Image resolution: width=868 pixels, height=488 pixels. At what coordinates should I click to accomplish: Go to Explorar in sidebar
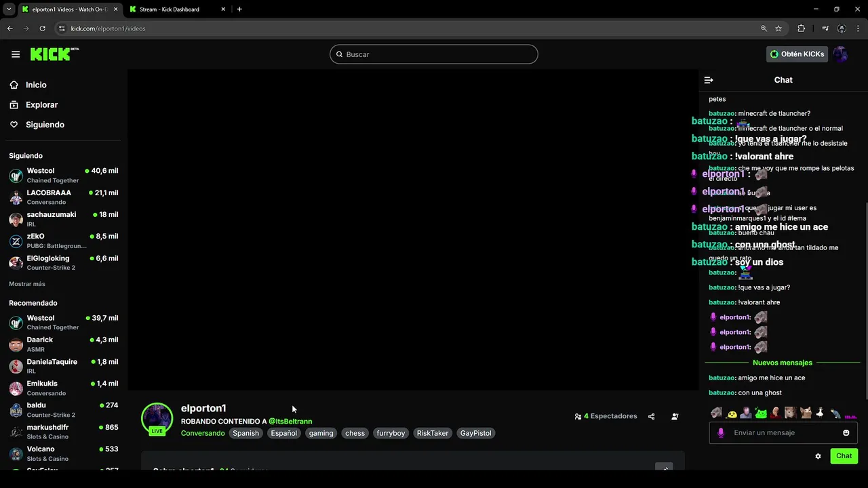click(41, 105)
